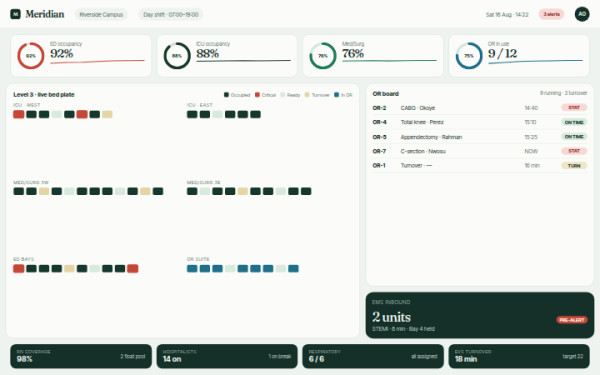Click the Ready bed tile in ICU West
This screenshot has height=375, width=600.
(x=57, y=114)
